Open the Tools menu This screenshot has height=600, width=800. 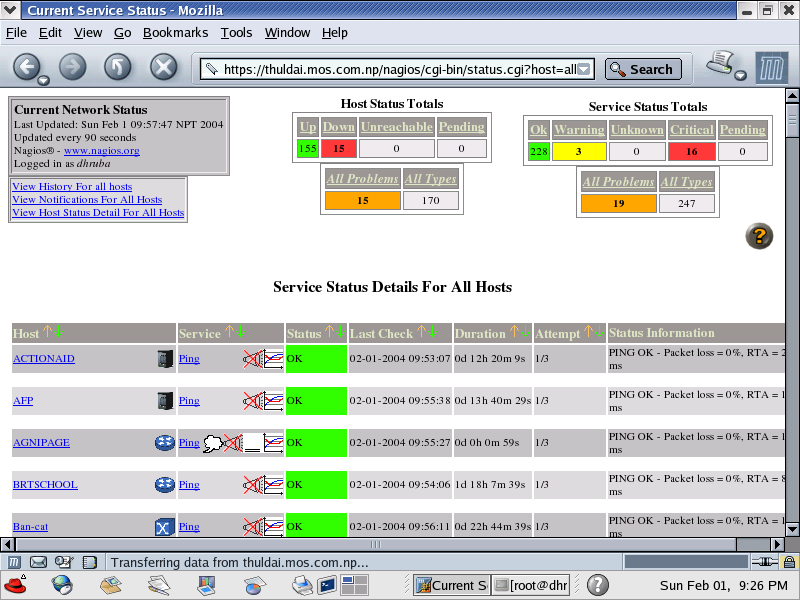click(236, 33)
